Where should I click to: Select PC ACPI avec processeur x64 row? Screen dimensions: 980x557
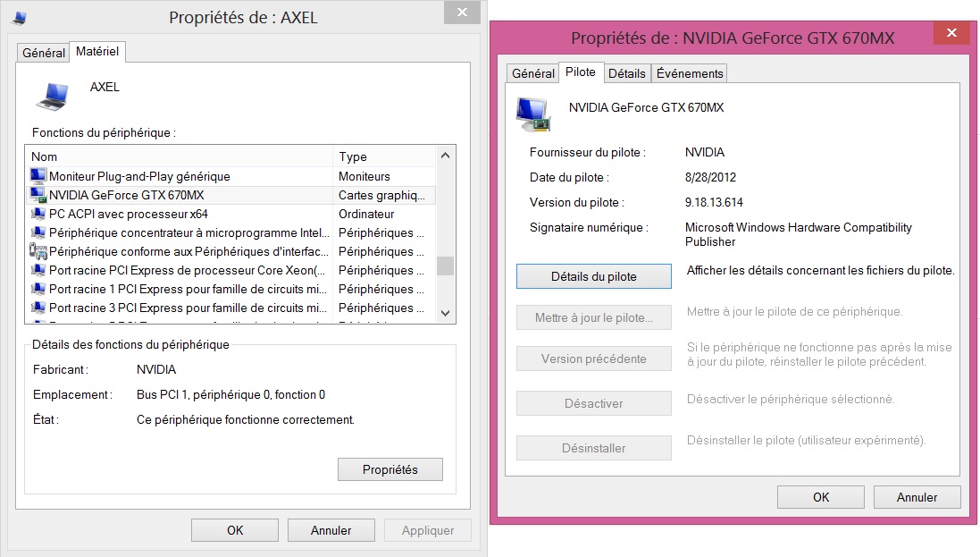232,214
